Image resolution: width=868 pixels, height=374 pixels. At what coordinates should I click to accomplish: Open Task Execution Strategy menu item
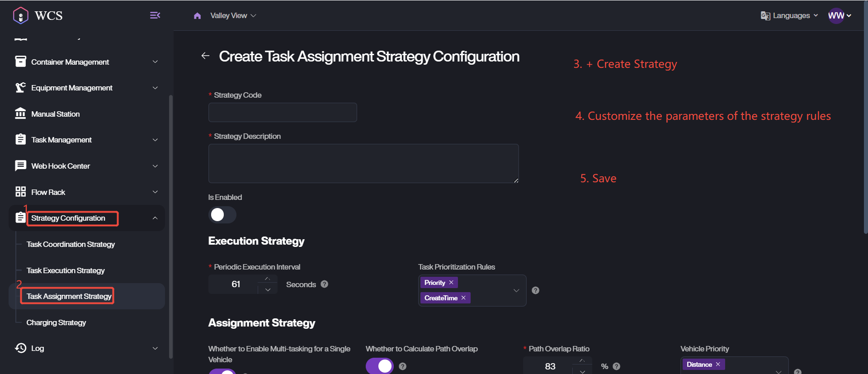[x=66, y=270]
